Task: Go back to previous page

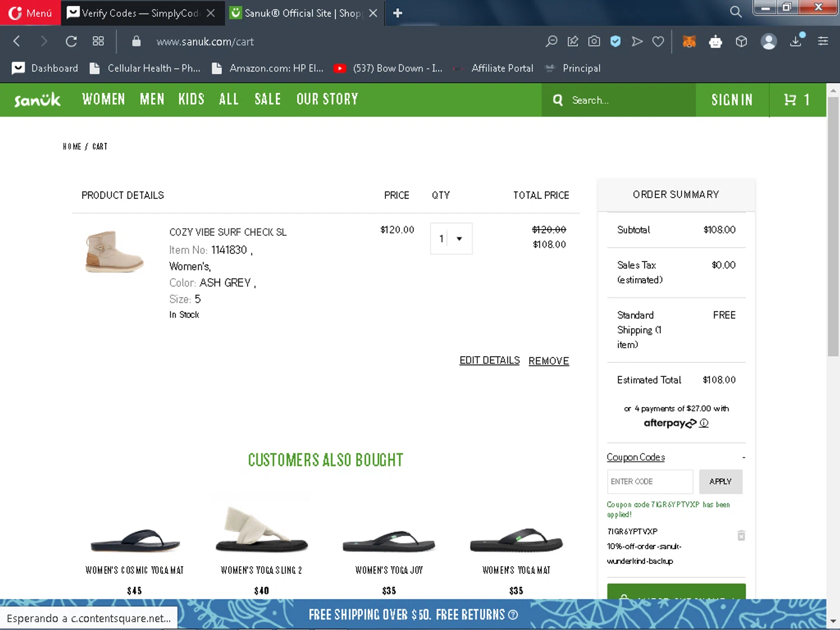Action: [x=17, y=41]
